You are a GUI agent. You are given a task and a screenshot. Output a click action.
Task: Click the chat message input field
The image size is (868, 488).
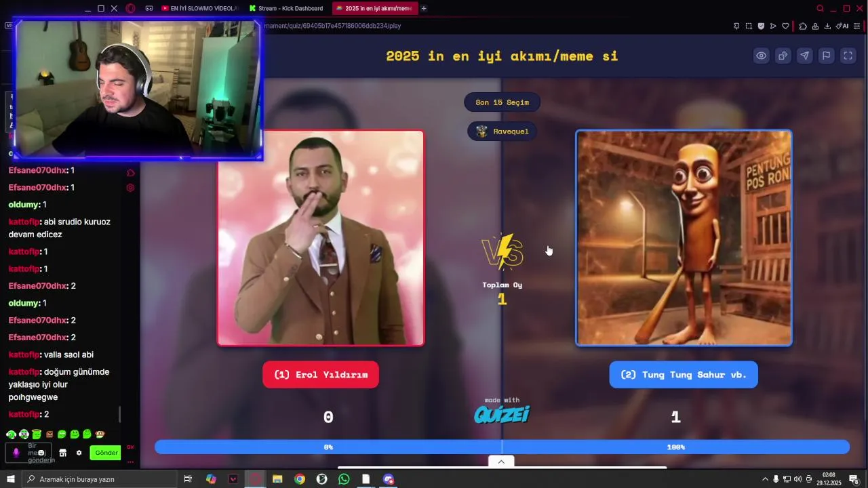point(30,453)
